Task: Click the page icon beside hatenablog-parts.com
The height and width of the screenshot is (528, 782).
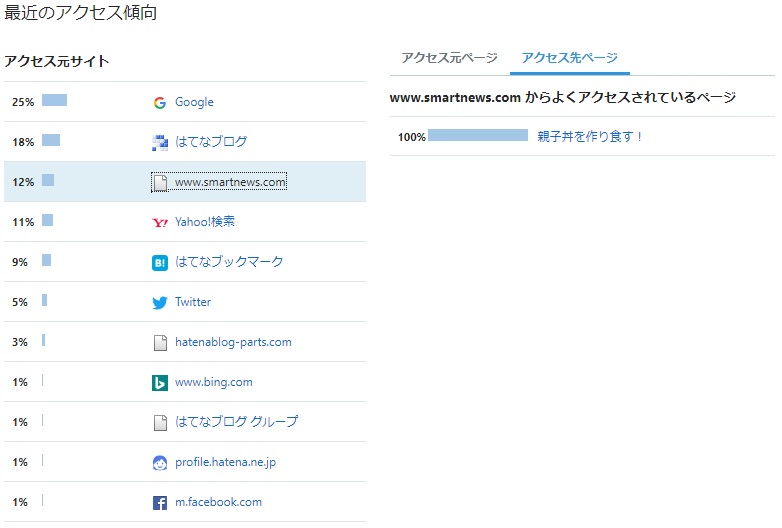Action: [x=160, y=343]
